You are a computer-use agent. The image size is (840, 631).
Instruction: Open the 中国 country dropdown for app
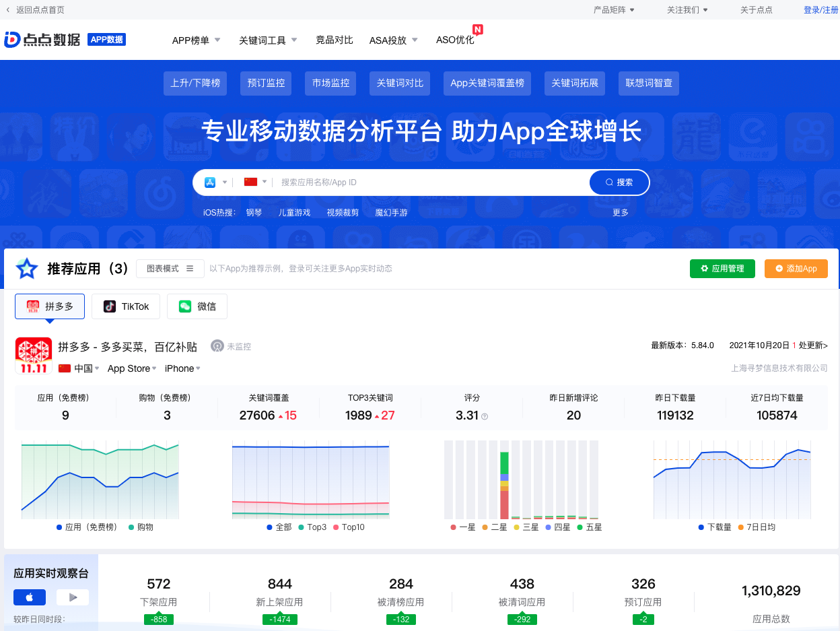[x=86, y=368]
